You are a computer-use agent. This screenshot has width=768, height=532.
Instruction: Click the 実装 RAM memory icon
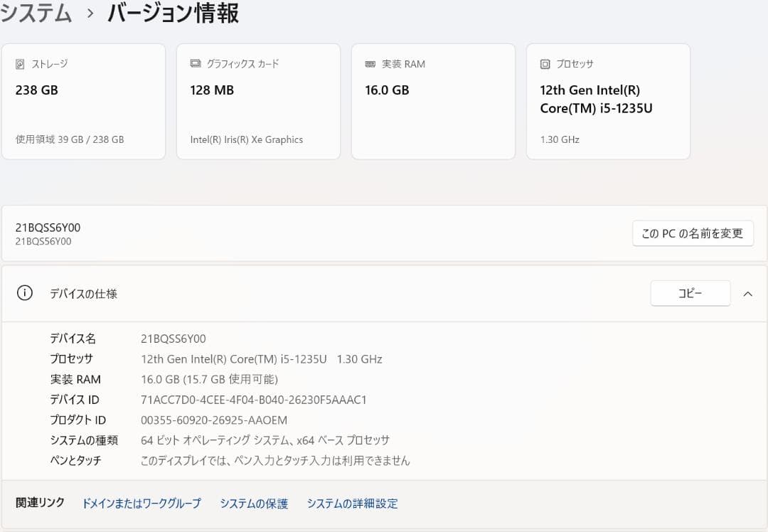pos(369,63)
